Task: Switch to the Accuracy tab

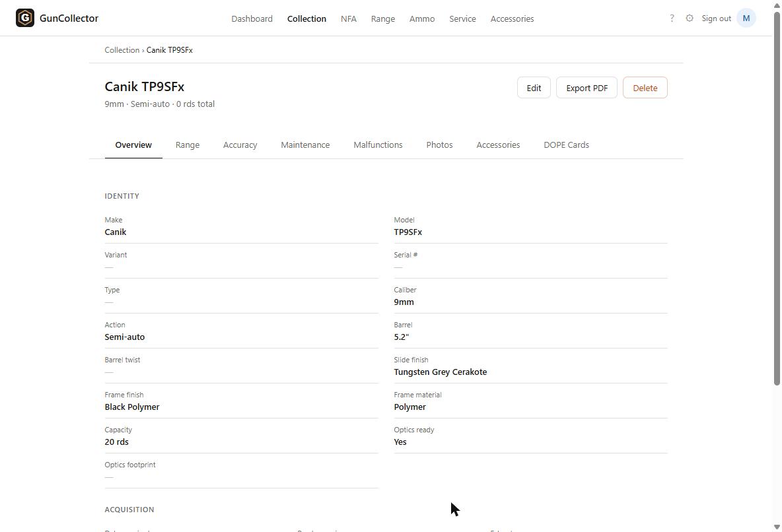Action: coord(240,145)
